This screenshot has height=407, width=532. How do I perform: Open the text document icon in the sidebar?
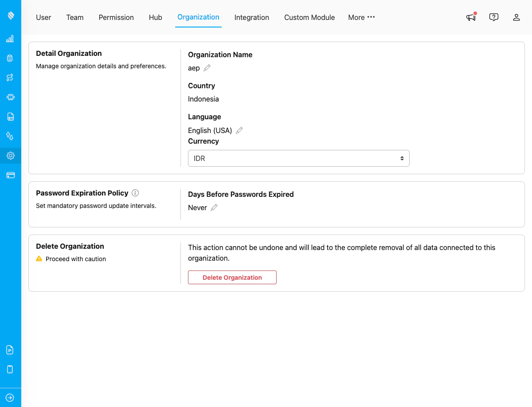point(10,350)
